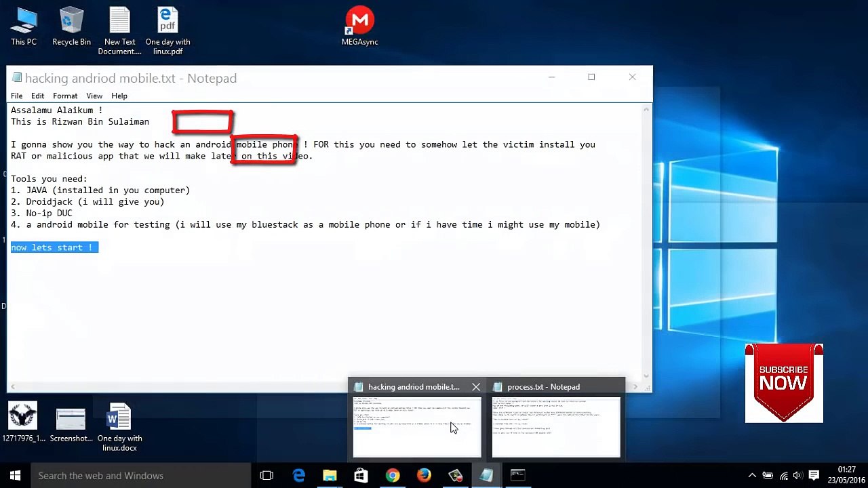Click the text 'Assalamu Alaikum !'
This screenshot has height=488, width=868.
pos(56,110)
